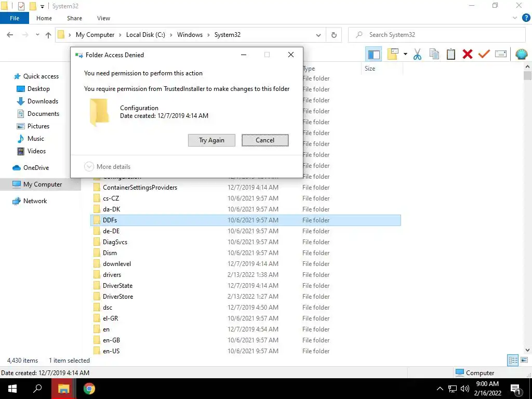Click the Properties quick access icon
532x399 pixels.
21,6
